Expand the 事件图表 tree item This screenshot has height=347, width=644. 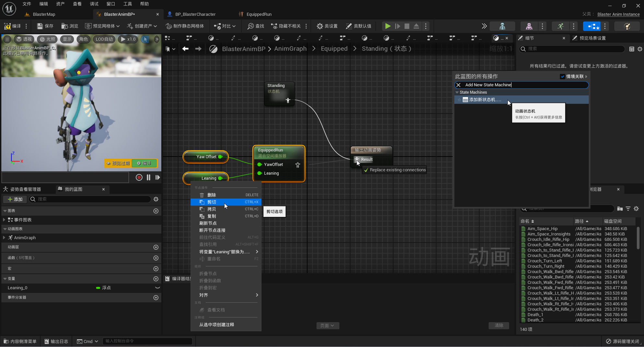[x=4, y=220]
